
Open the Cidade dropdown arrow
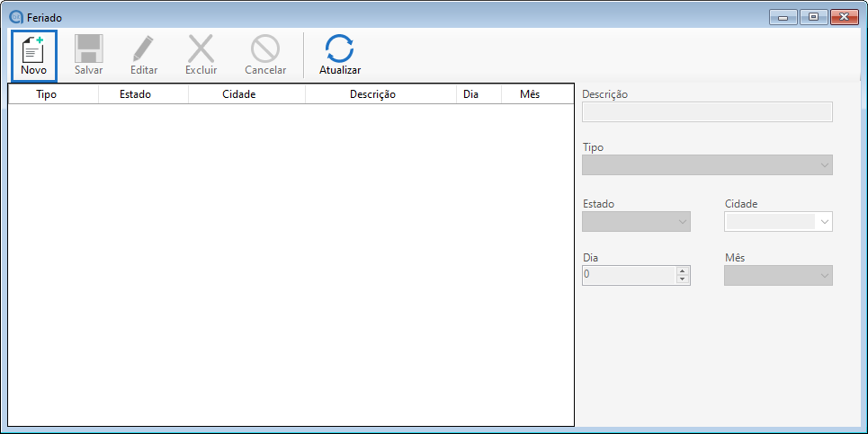824,222
